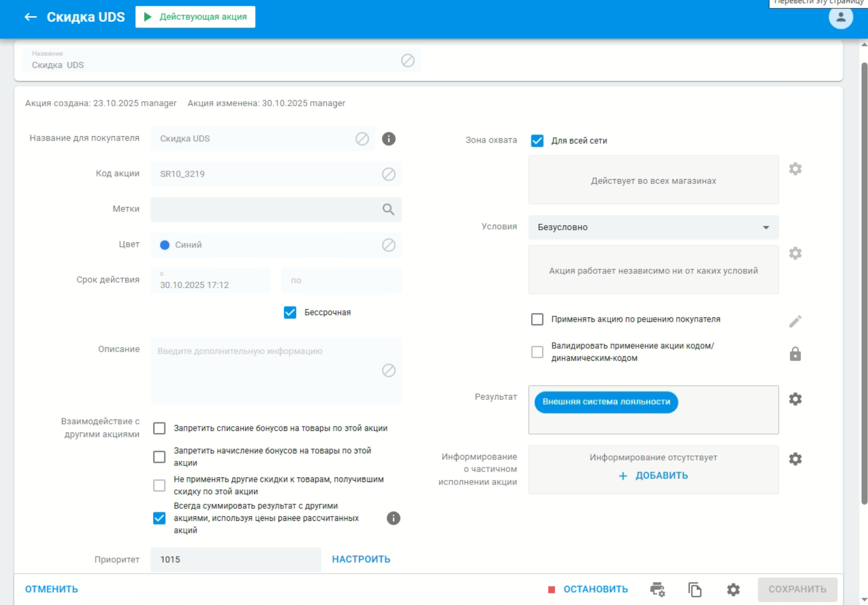Click the Приоритет field with 1015
The image size is (868, 605).
point(236,559)
